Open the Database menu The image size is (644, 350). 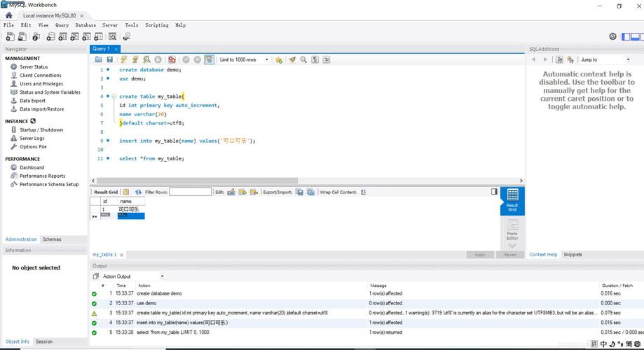(85, 25)
